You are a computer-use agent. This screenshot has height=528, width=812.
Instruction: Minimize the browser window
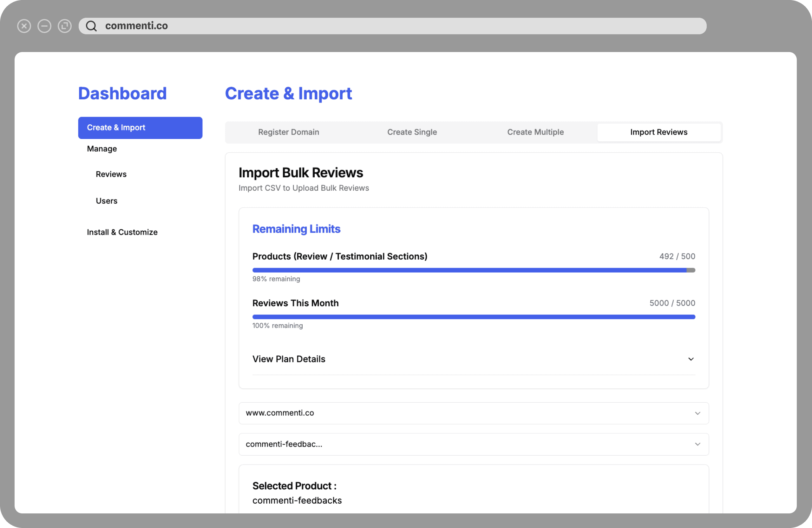click(x=44, y=26)
